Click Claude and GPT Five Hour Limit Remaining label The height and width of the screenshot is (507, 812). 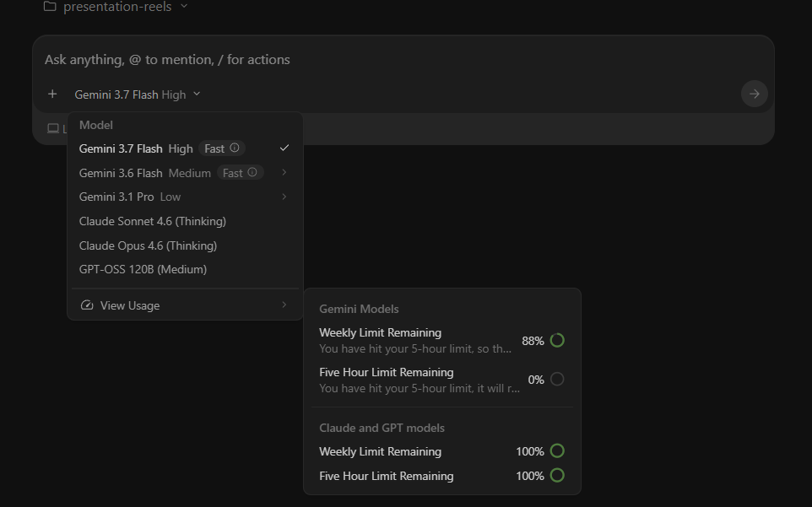[387, 476]
